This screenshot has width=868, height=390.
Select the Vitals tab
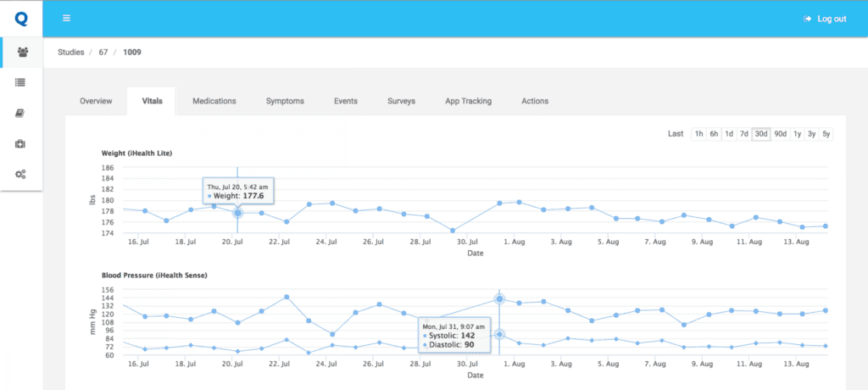pos(152,102)
